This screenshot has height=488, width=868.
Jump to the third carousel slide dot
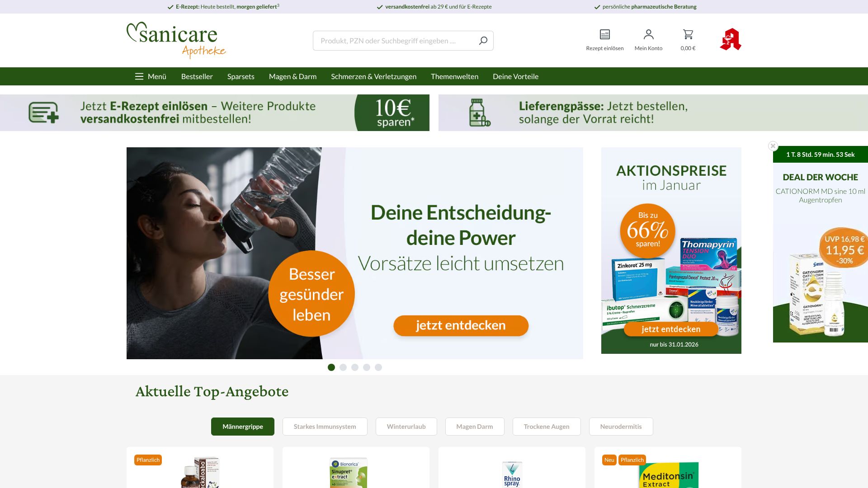(x=354, y=367)
